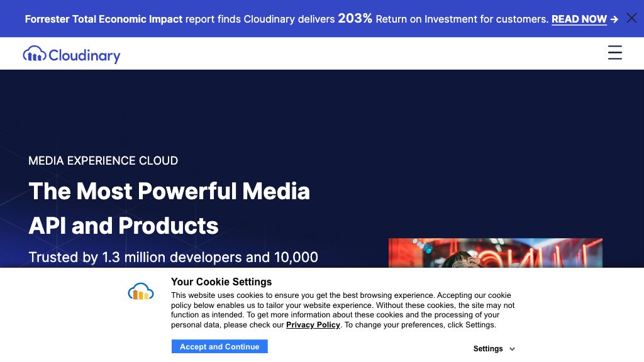The image size is (644, 362).
Task: Open the hamburger navigation menu
Action: [x=614, y=53]
